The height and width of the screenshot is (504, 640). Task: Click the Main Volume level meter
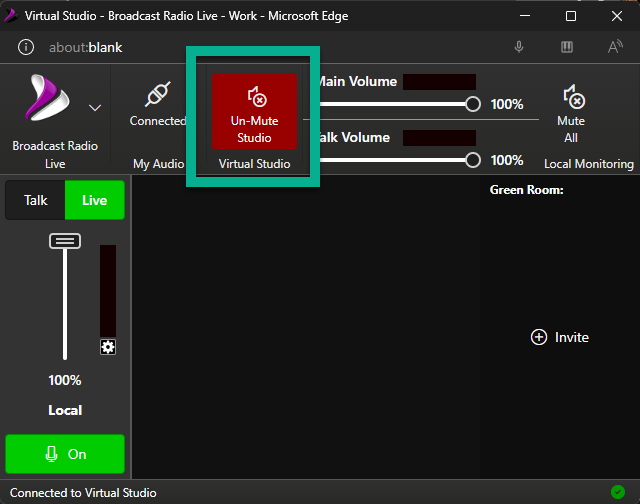click(x=439, y=82)
